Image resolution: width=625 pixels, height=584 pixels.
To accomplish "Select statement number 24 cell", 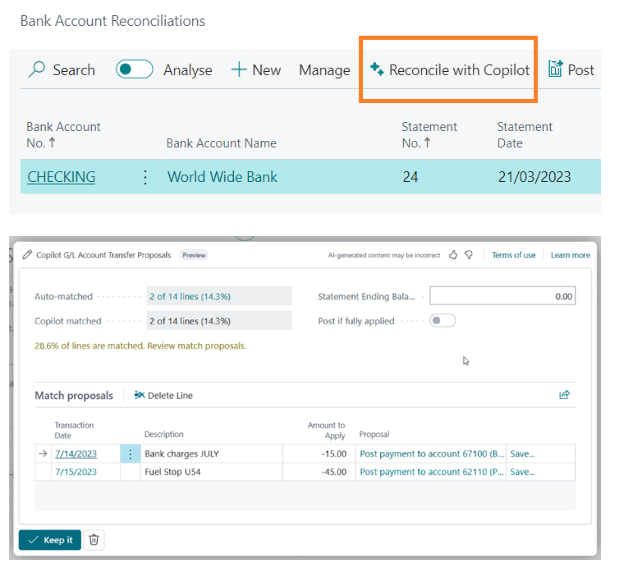I will [410, 177].
